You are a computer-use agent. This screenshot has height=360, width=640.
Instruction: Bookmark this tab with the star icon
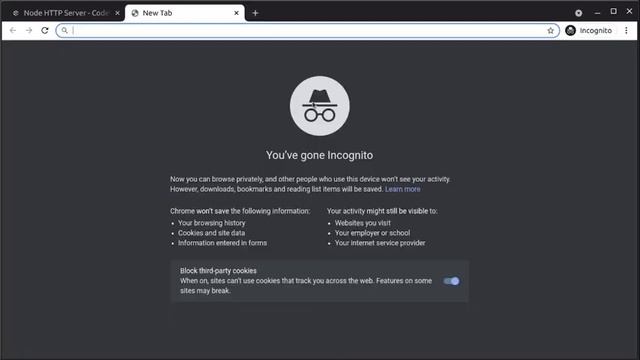click(x=550, y=30)
